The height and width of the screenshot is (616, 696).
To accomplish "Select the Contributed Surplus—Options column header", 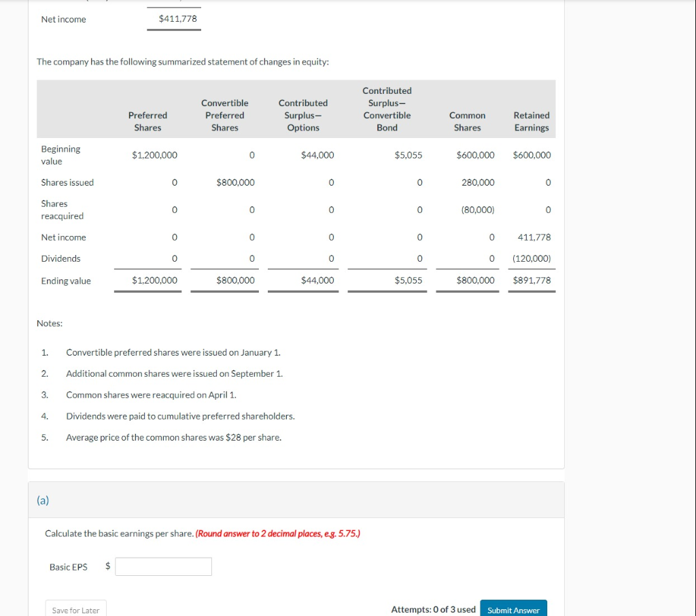I will coord(303,116).
